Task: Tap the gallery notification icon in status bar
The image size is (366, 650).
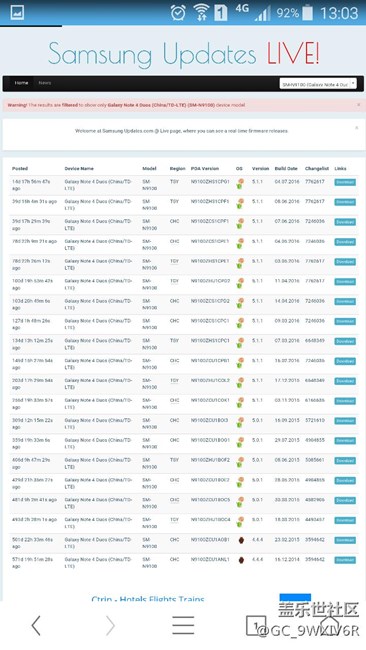Action: pyautogui.click(x=17, y=12)
